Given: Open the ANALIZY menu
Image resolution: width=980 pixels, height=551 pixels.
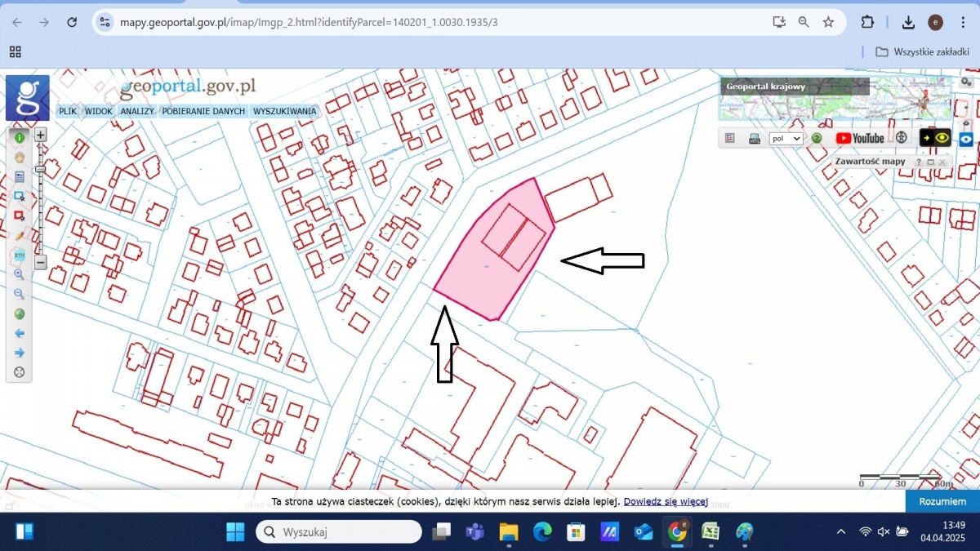Looking at the screenshot, I should pos(137,111).
